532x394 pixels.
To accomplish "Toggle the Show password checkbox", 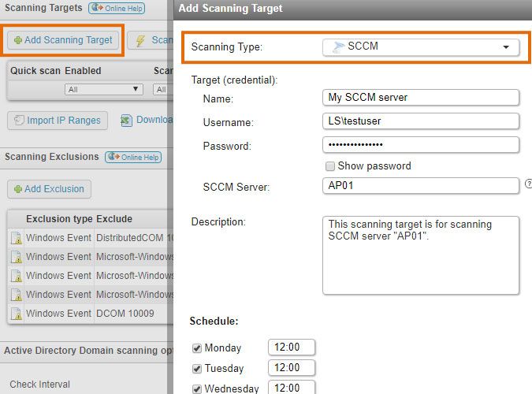I will (330, 166).
